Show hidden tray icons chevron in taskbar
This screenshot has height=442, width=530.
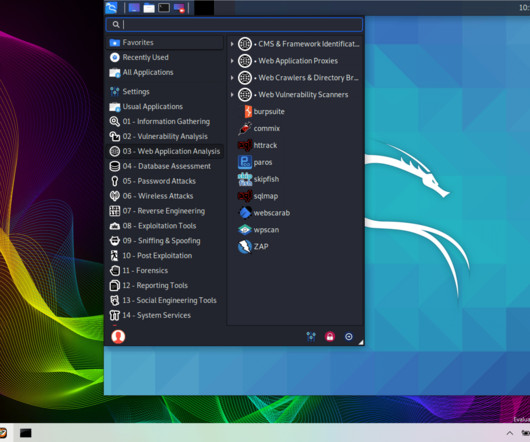click(510, 433)
